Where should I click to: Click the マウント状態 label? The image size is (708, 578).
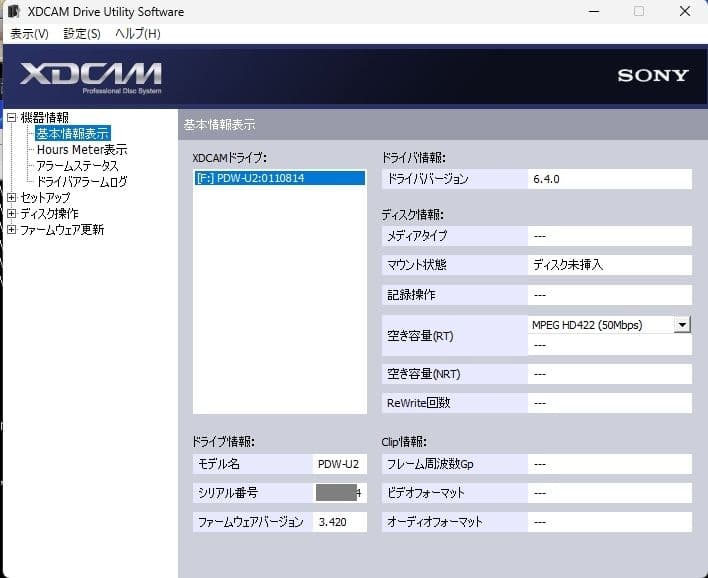(417, 265)
